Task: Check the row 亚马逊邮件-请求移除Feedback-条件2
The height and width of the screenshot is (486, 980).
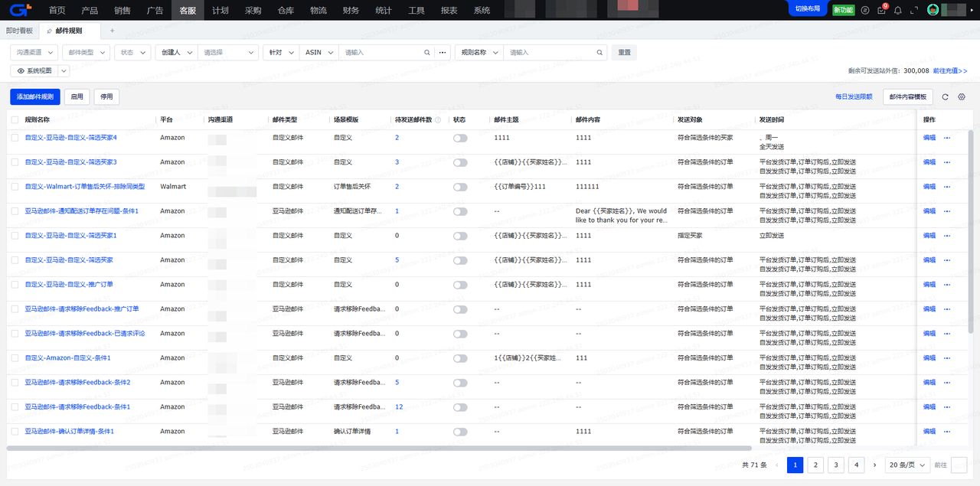Action: pyautogui.click(x=15, y=383)
